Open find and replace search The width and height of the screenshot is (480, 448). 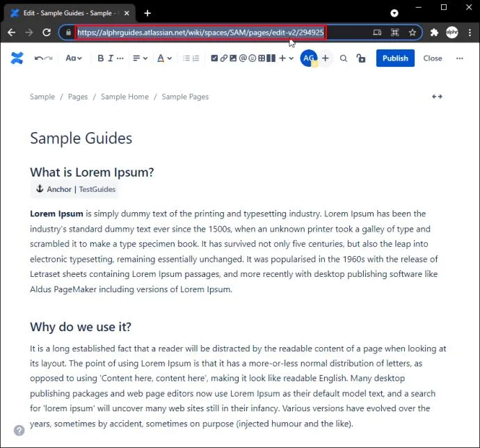click(x=344, y=58)
